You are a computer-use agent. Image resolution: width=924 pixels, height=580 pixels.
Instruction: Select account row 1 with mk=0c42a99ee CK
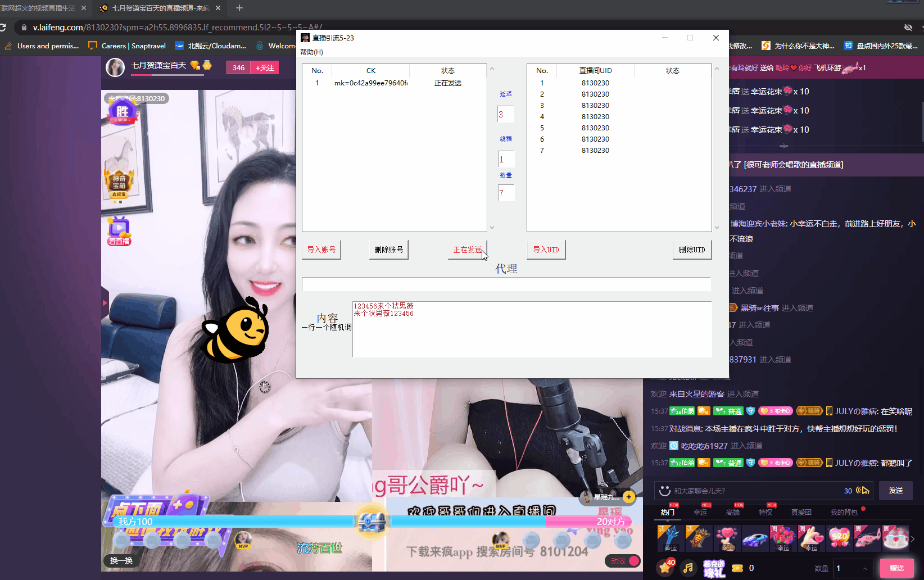[394, 83]
